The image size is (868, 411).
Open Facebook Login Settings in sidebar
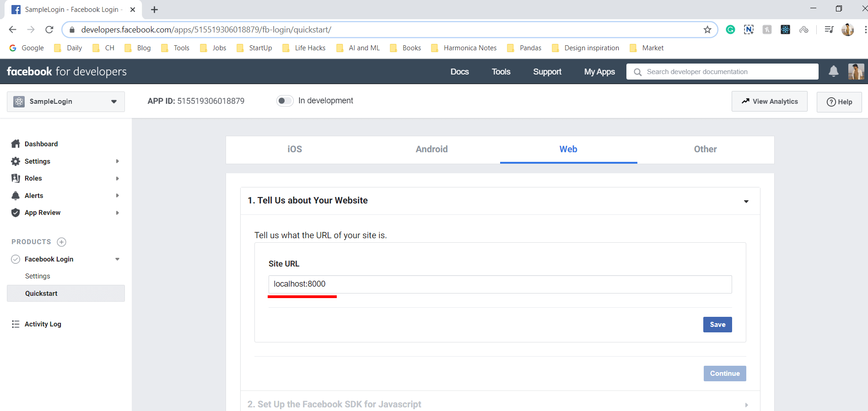[x=38, y=276]
